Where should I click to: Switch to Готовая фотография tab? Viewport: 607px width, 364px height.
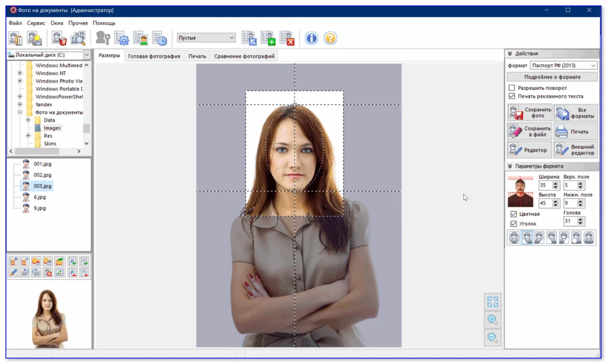click(154, 56)
